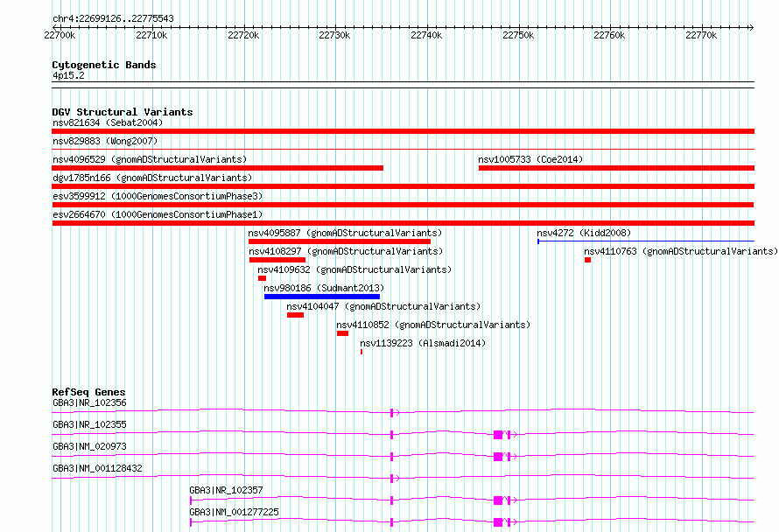779x532 pixels.
Task: Click the nsv4272 start tick on blue line
Action: (x=538, y=241)
